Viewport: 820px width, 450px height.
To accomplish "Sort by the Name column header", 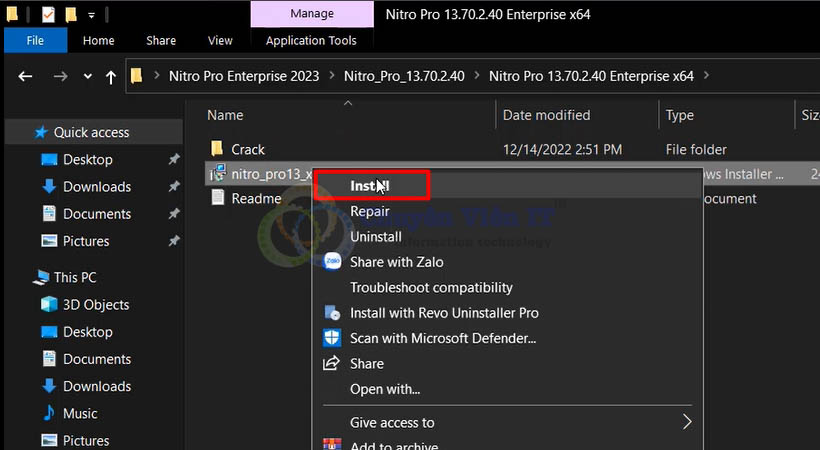I will (225, 115).
